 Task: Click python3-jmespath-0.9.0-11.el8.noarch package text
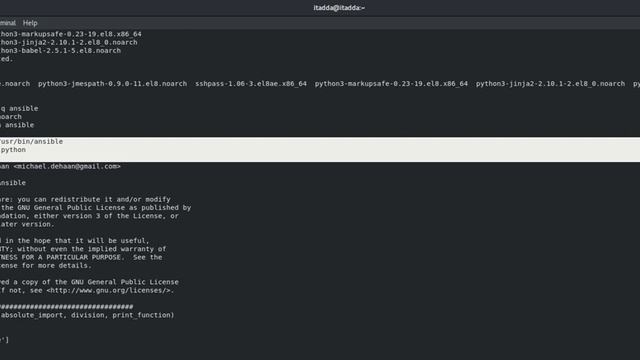click(112, 84)
